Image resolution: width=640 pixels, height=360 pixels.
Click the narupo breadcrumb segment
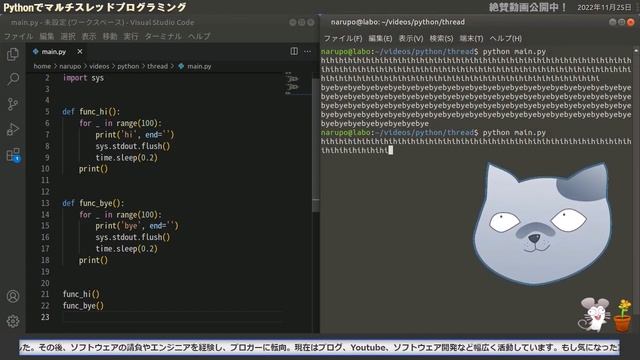pos(70,66)
